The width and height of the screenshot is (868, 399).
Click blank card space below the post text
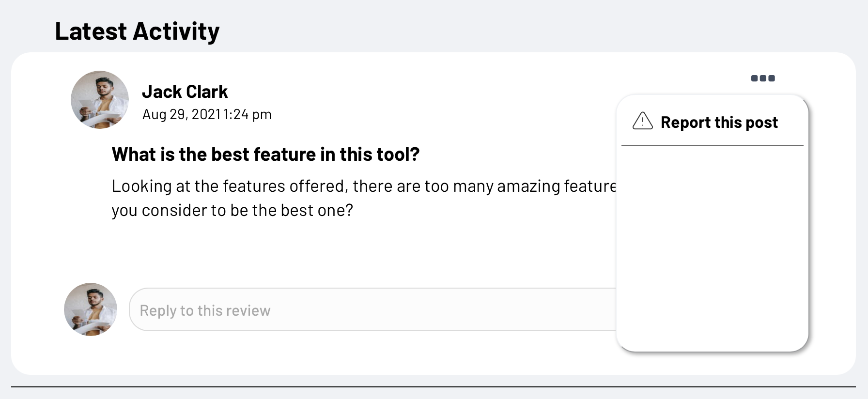pos(339,252)
